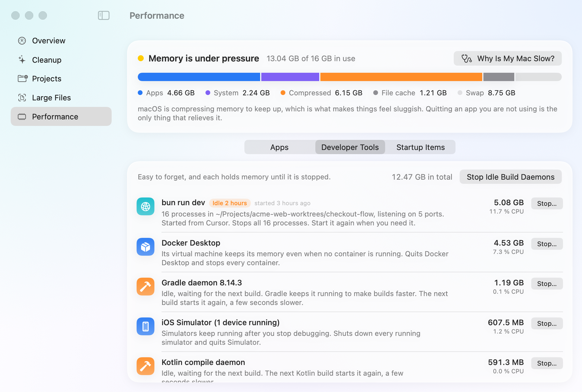582x392 pixels.
Task: Click the started 3 hours ago label
Action: pyautogui.click(x=282, y=203)
